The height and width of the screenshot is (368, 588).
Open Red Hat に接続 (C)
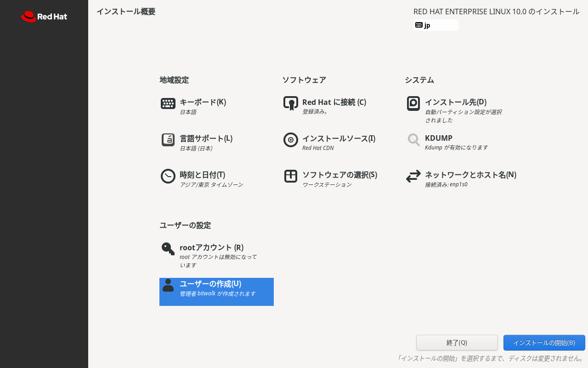point(334,102)
